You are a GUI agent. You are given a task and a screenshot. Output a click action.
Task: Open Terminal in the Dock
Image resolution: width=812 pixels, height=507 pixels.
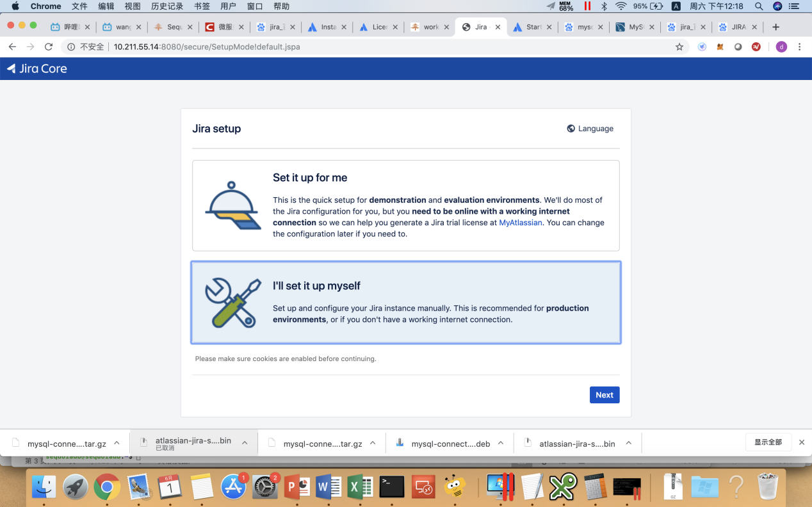[391, 488]
